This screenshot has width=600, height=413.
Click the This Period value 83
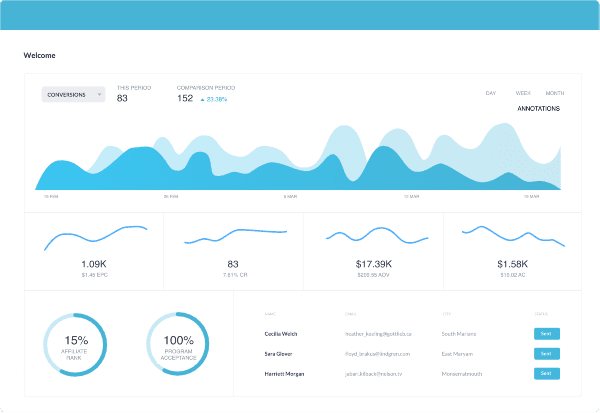tap(122, 98)
